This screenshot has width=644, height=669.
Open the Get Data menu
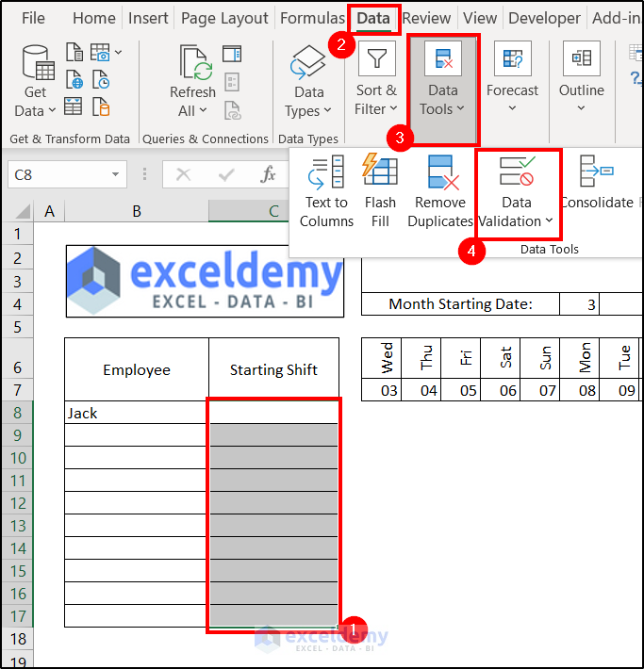(35, 81)
